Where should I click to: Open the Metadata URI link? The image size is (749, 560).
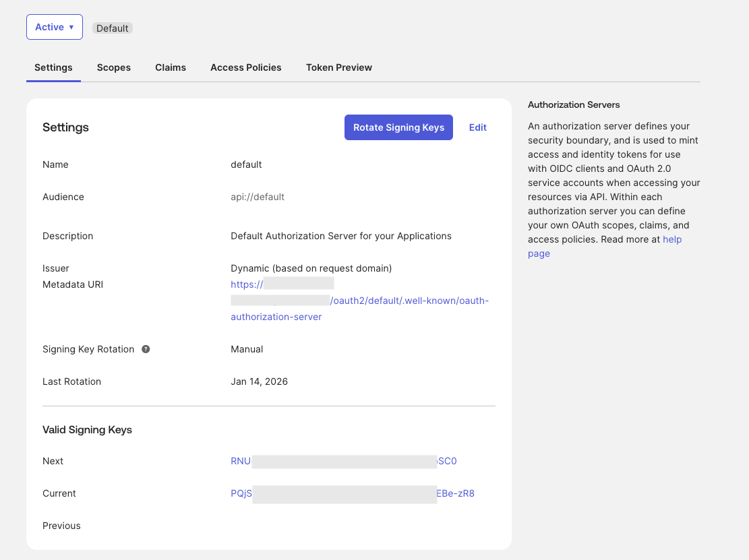point(360,301)
